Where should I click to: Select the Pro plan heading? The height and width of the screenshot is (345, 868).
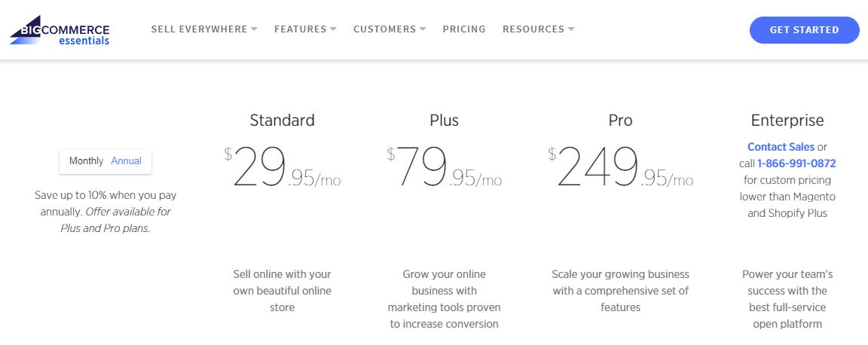point(621,121)
